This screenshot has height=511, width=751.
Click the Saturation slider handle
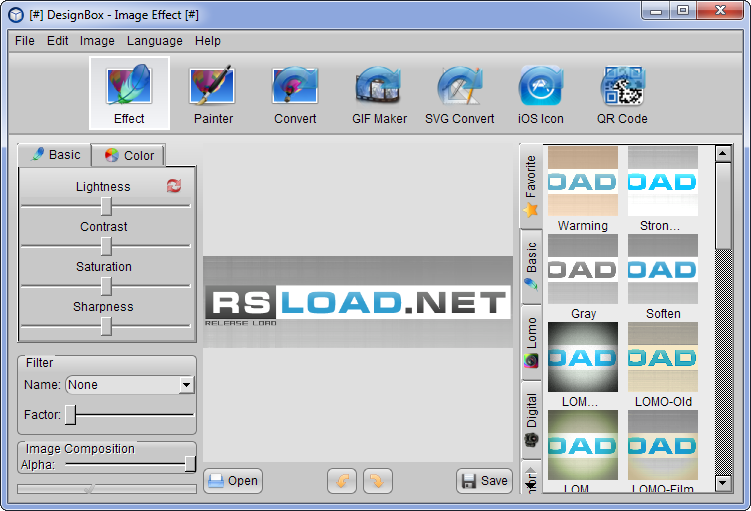coord(106,286)
